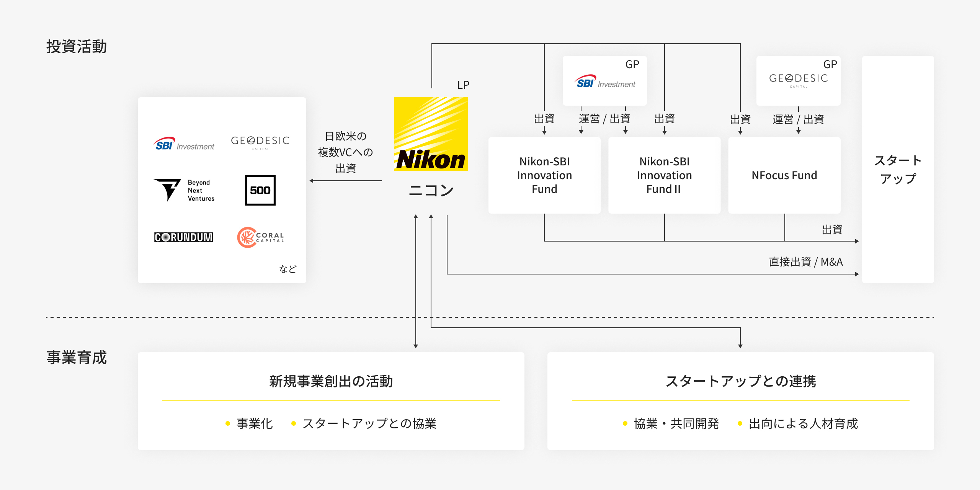Click the Coral Capital logo
The height and width of the screenshot is (490, 980).
coord(261,237)
